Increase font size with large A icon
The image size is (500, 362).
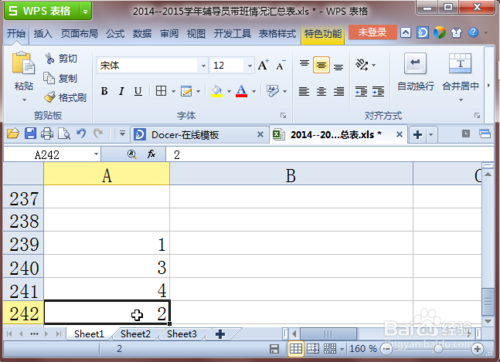(263, 65)
